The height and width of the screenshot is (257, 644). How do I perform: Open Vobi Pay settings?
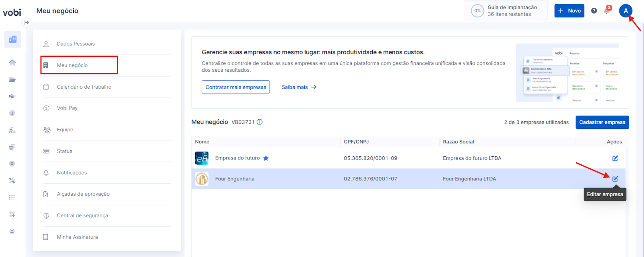pos(107,108)
